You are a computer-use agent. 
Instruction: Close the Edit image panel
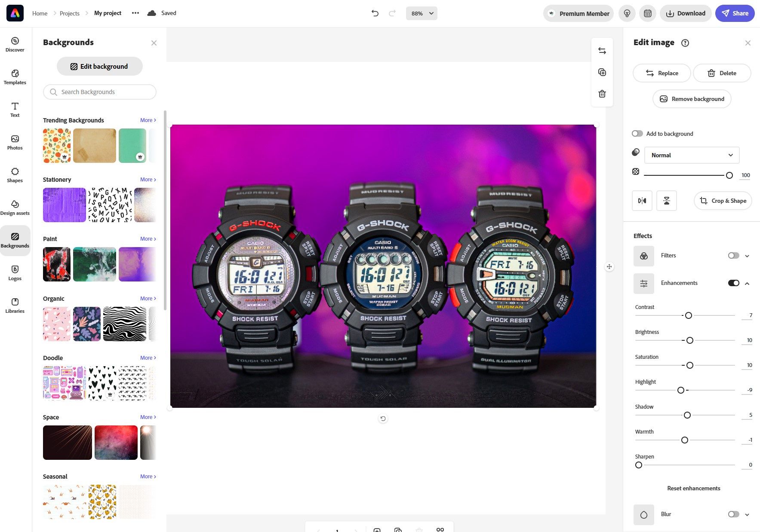click(x=748, y=43)
